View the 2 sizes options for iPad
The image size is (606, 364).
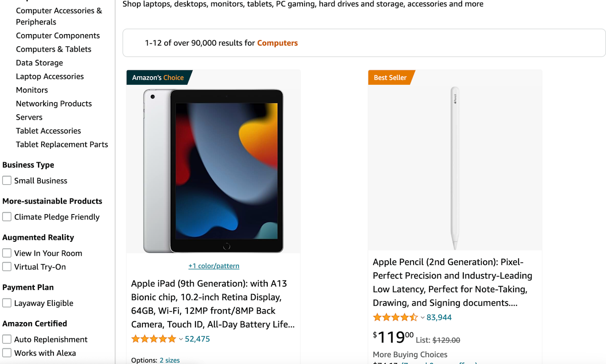pos(169,360)
